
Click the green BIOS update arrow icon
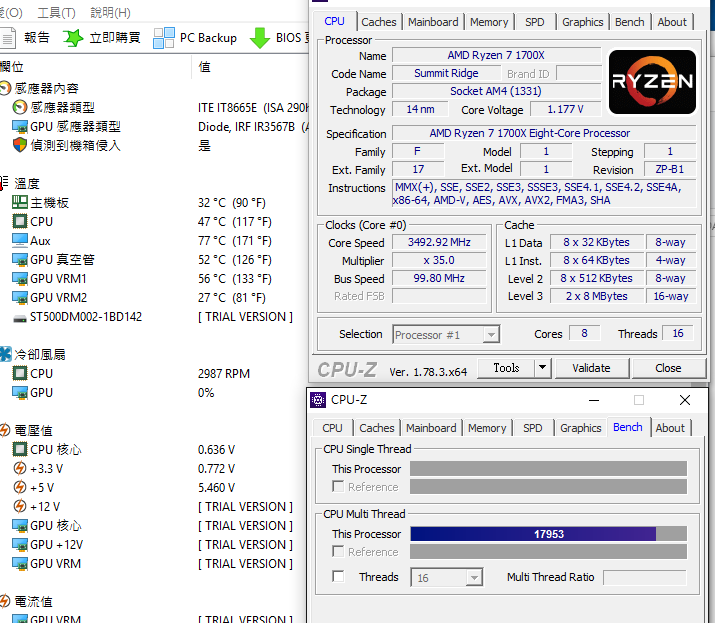point(260,38)
